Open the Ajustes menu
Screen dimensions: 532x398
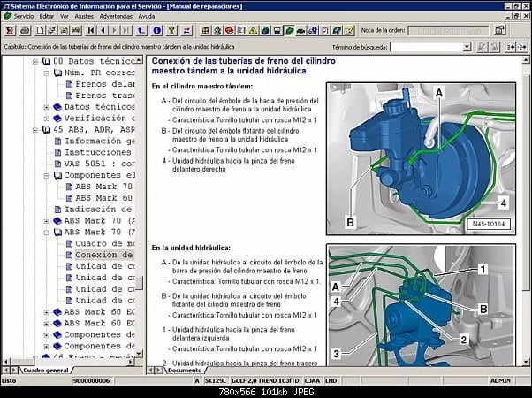[84, 16]
